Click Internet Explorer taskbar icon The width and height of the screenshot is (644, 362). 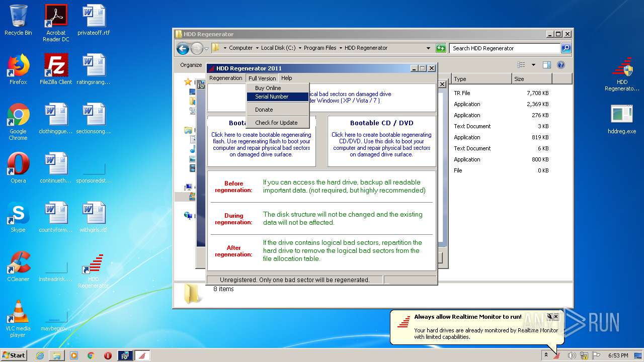40,355
